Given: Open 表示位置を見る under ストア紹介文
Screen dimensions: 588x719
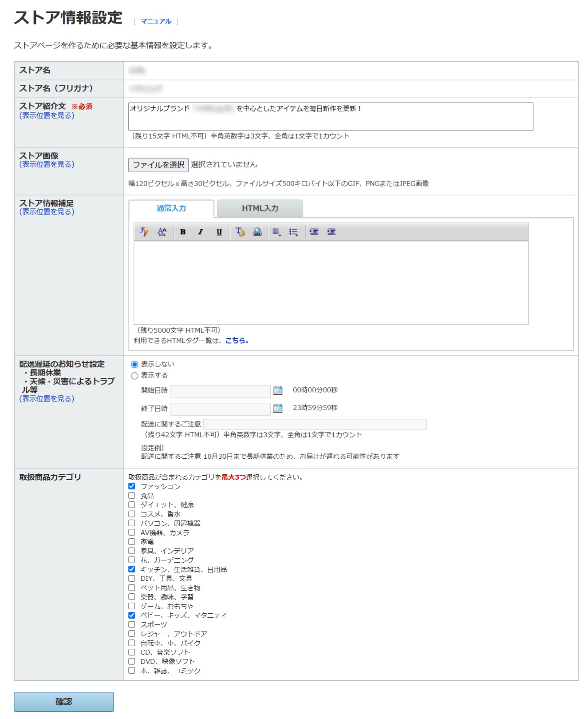Looking at the screenshot, I should point(47,115).
